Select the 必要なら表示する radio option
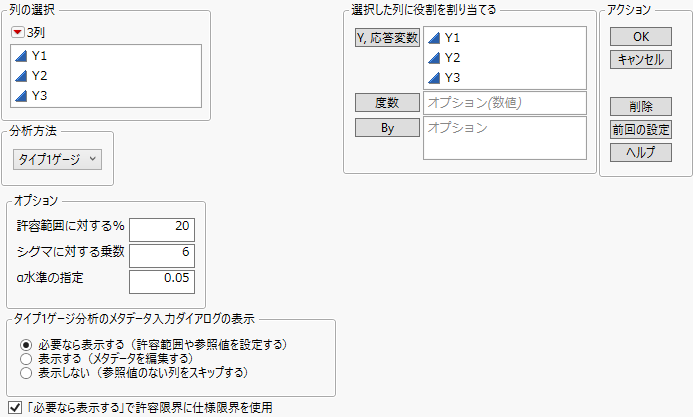 (x=26, y=345)
